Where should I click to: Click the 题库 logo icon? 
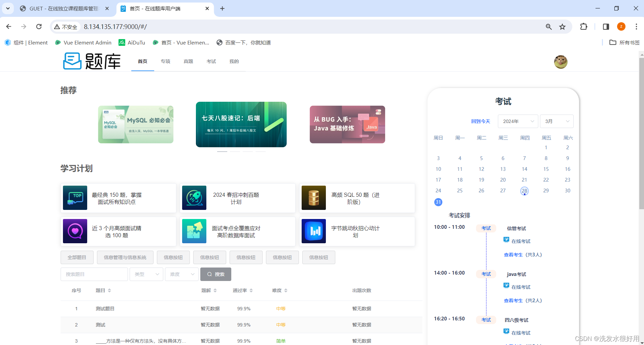click(72, 61)
